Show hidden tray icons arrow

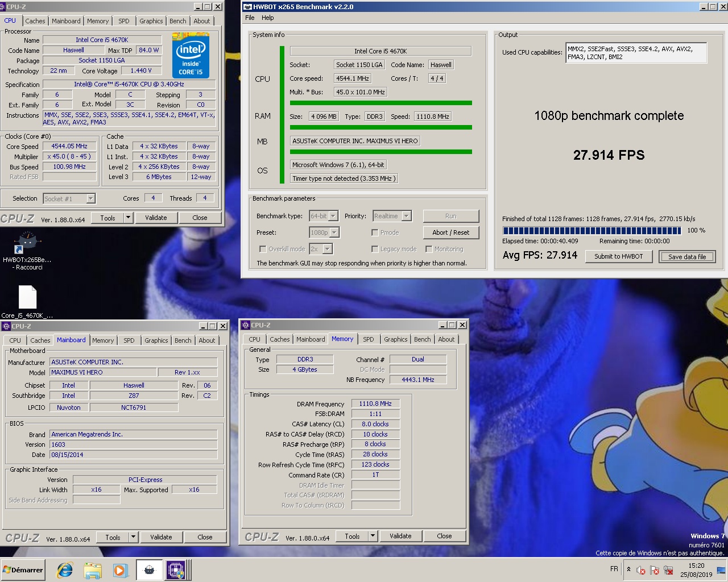point(628,569)
